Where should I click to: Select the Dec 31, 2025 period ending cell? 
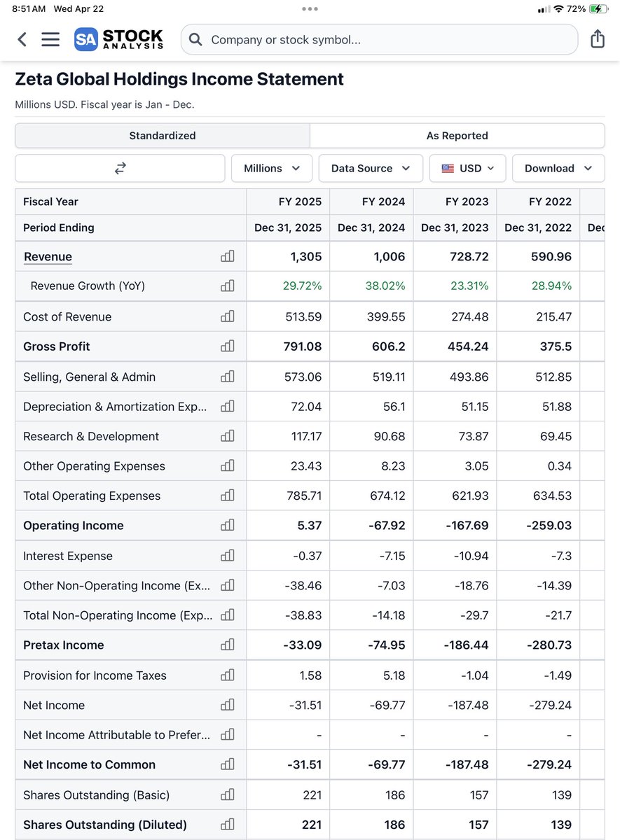point(288,227)
